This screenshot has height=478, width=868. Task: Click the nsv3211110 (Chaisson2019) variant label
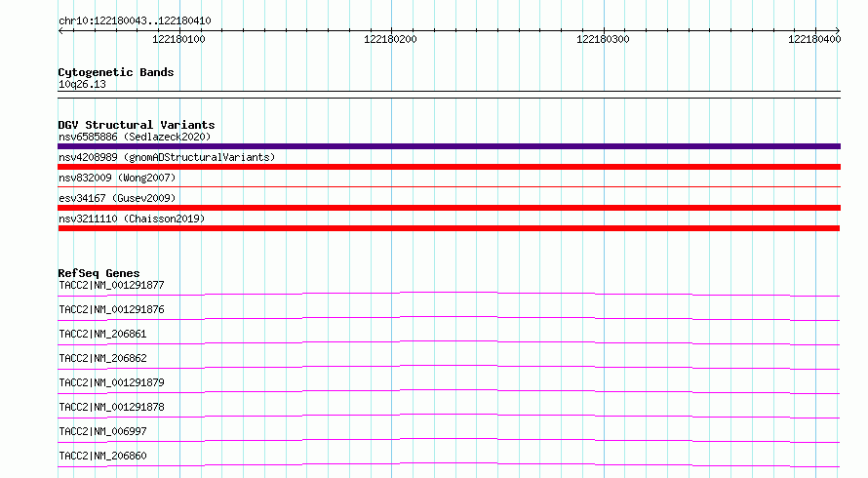coord(132,219)
